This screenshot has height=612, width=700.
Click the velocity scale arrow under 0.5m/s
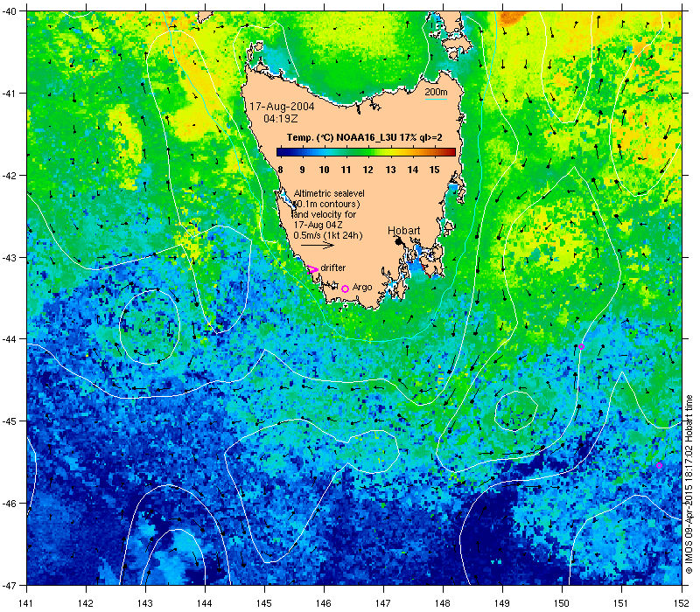point(318,245)
